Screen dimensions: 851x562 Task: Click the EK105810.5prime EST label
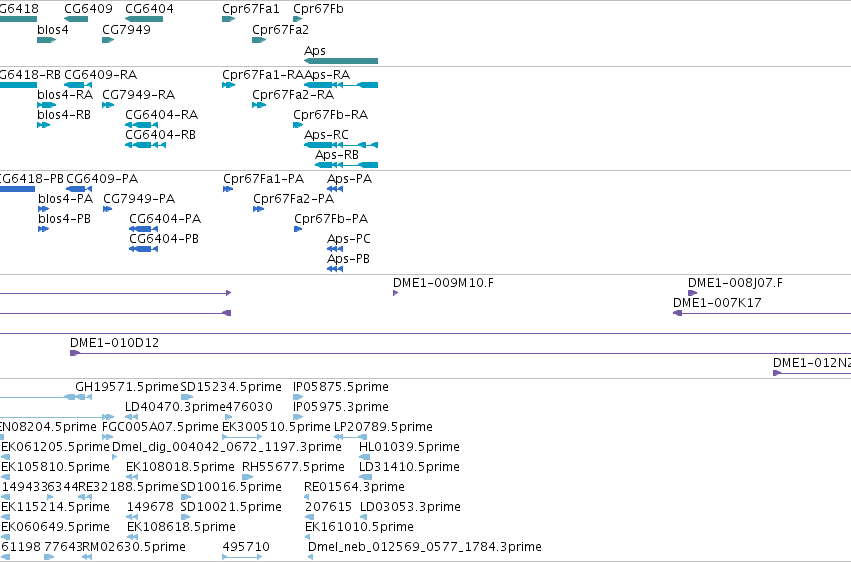[x=55, y=467]
